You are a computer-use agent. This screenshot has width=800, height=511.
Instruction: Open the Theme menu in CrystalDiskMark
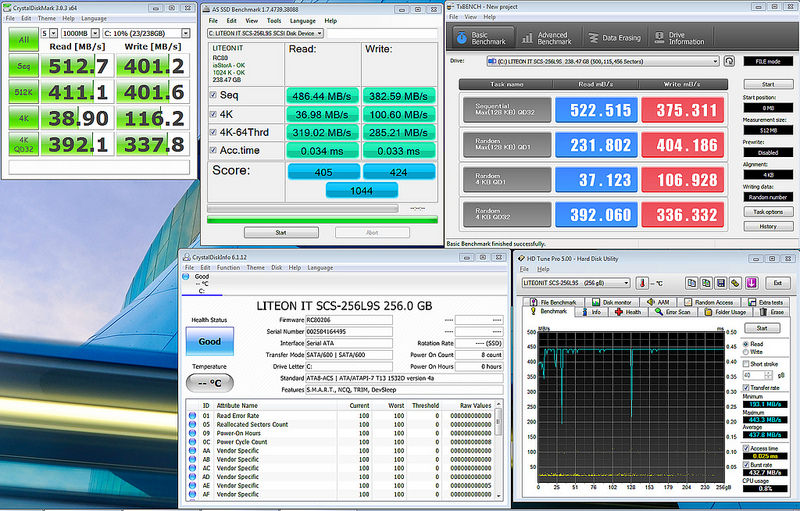tap(46, 18)
